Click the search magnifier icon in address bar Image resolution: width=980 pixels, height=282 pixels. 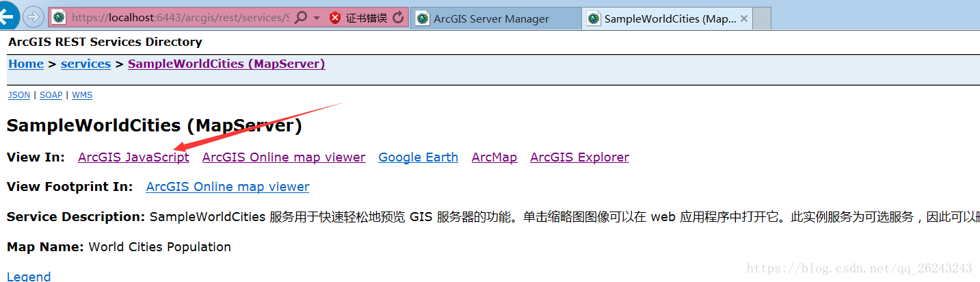pyautogui.click(x=300, y=18)
